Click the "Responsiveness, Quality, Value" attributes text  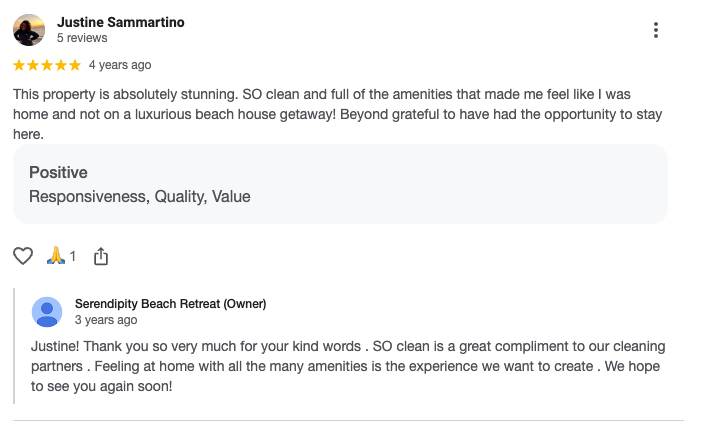140,196
